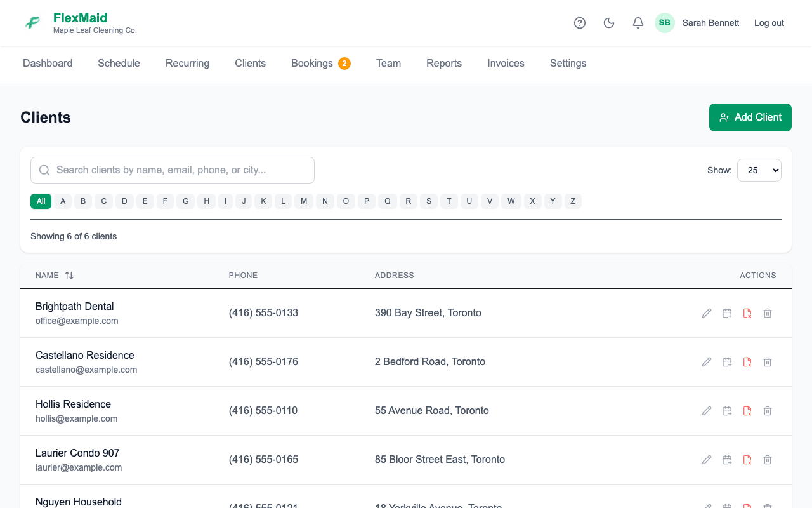Go to the Dashboard tab
The width and height of the screenshot is (812, 508).
(48, 63)
